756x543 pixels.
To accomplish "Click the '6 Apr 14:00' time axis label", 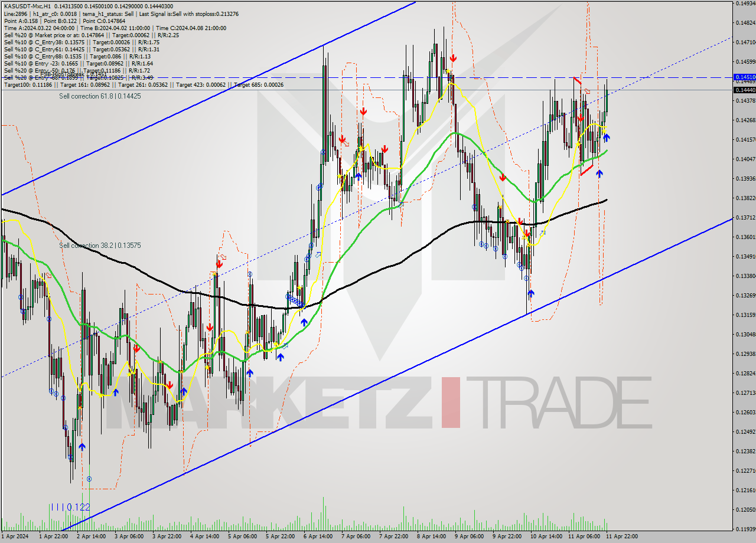I will coord(319,537).
